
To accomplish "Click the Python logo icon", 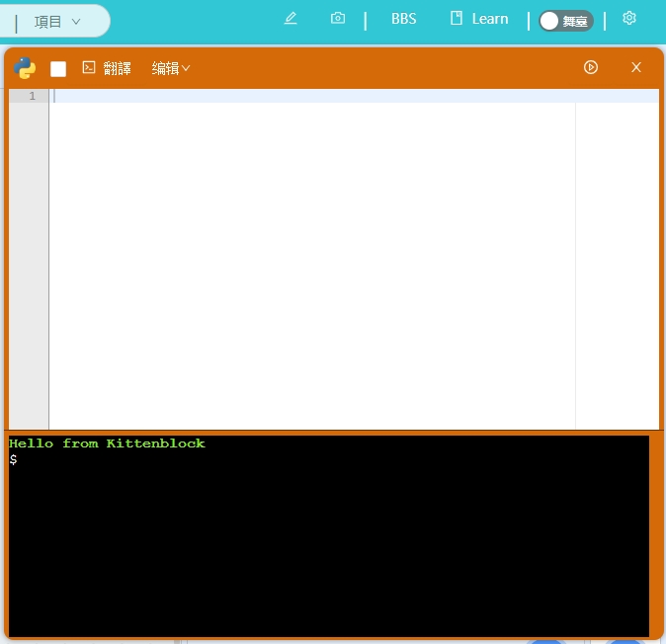I will click(x=26, y=68).
